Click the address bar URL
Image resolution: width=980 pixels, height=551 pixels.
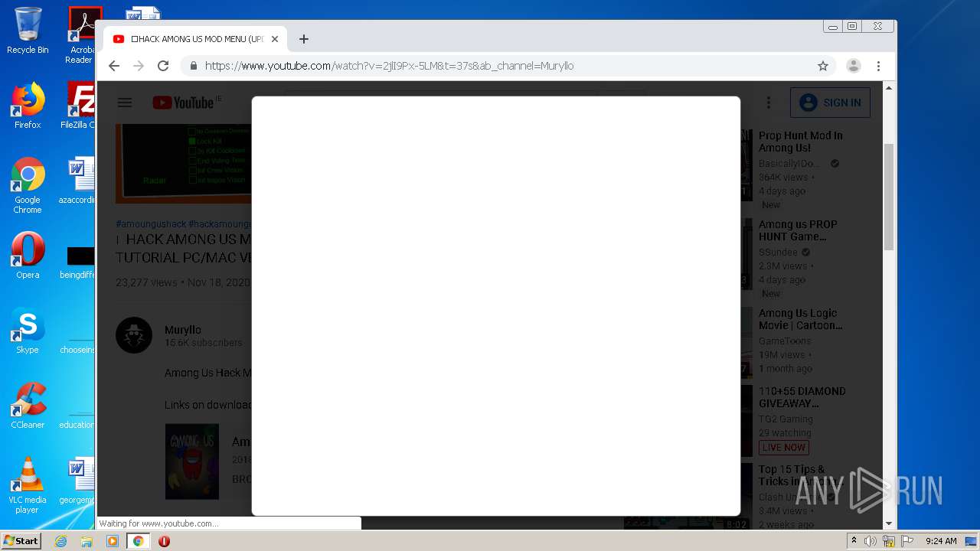click(x=389, y=66)
